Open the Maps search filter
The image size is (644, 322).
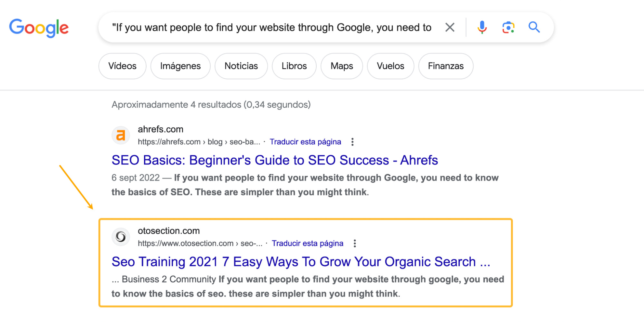[341, 66]
